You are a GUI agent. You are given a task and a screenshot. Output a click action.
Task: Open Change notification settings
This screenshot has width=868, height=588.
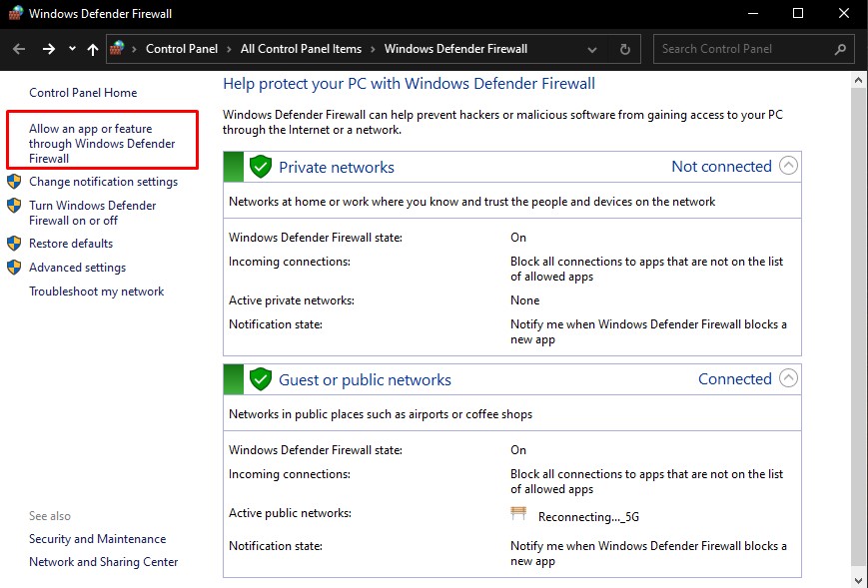[104, 182]
